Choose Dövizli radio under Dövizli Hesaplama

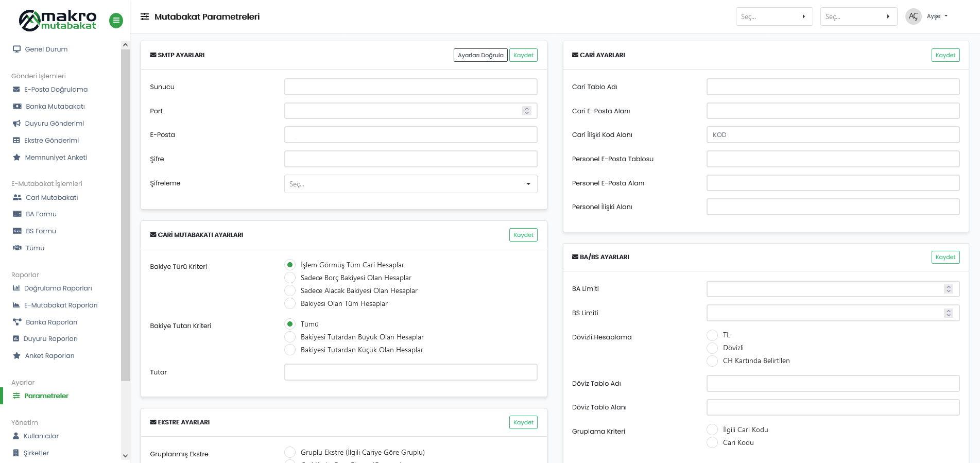[712, 348]
